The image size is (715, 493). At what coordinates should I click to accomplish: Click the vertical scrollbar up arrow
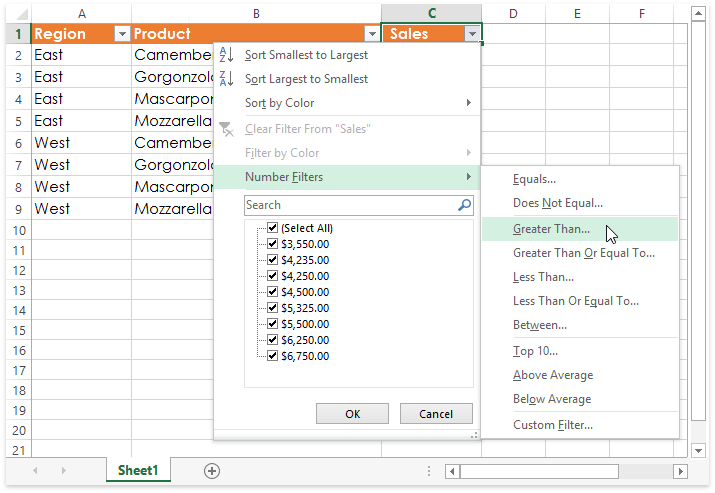tap(698, 14)
